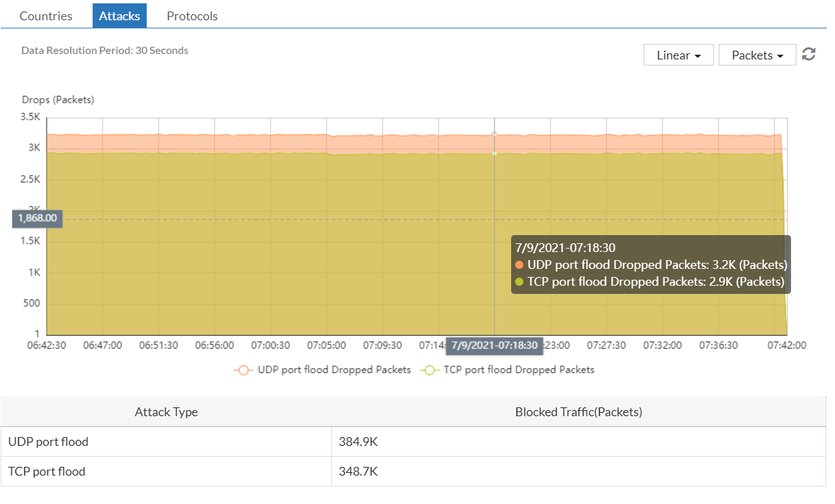The image size is (835, 504).
Task: Toggle the UDP port flood Dropped Packets series
Action: tap(334, 370)
